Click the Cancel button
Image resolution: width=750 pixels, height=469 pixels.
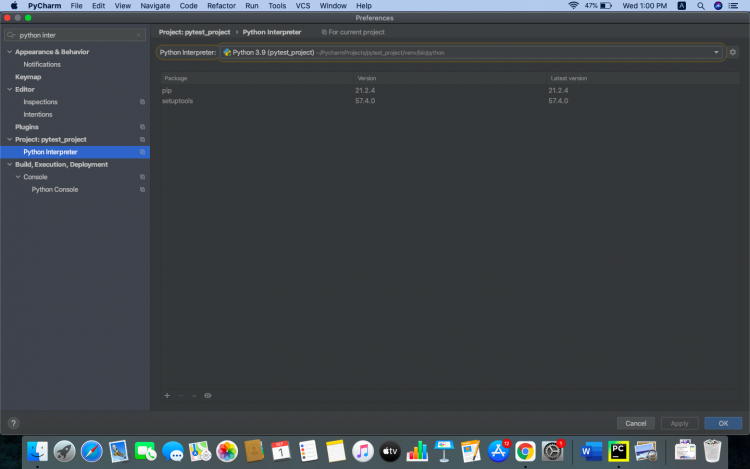pyautogui.click(x=636, y=423)
